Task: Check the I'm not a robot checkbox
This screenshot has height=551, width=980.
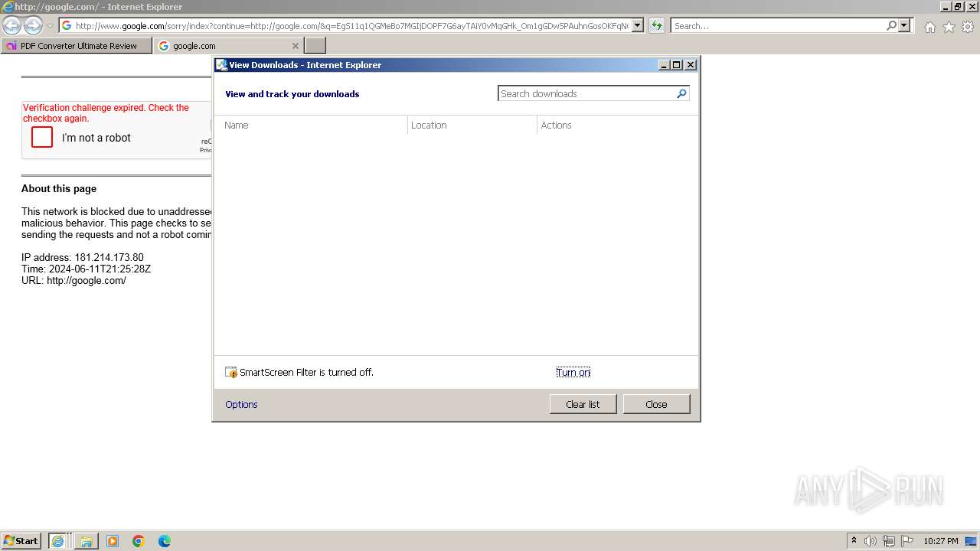Action: (x=42, y=138)
